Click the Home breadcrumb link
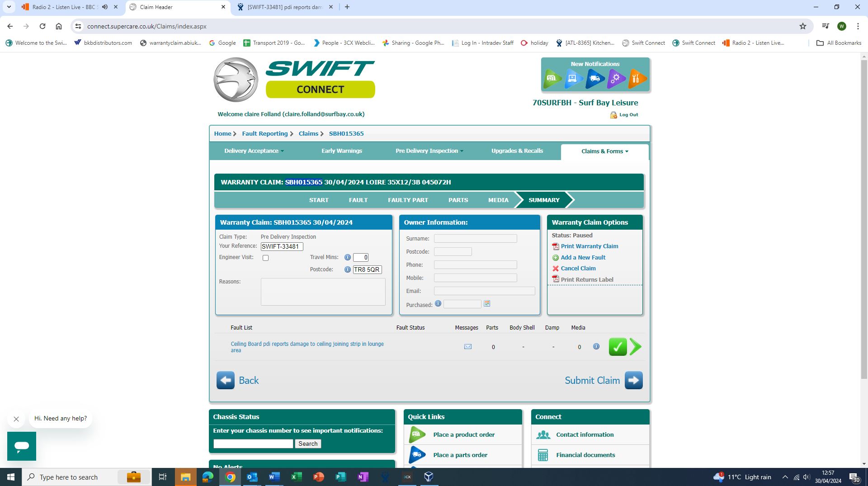Viewport: 868px width, 486px height. click(x=222, y=134)
